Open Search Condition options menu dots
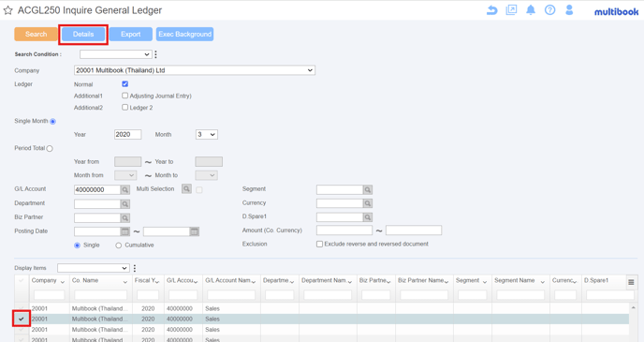The image size is (644, 342). click(155, 54)
